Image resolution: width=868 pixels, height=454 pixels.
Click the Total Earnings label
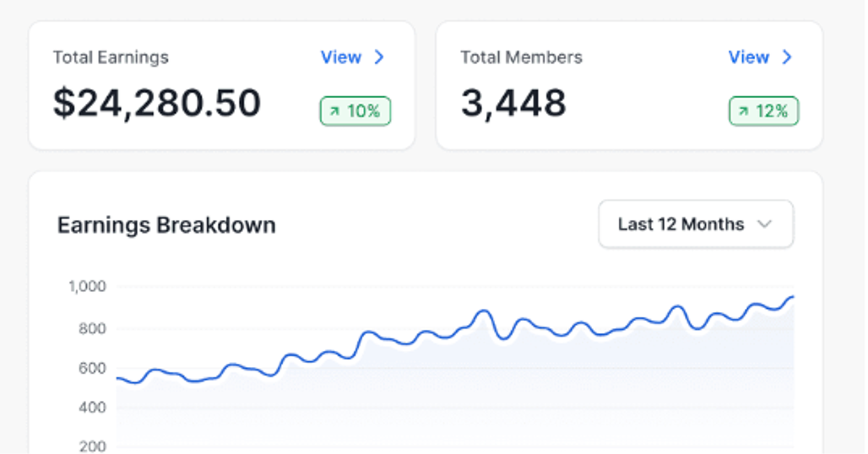point(111,57)
